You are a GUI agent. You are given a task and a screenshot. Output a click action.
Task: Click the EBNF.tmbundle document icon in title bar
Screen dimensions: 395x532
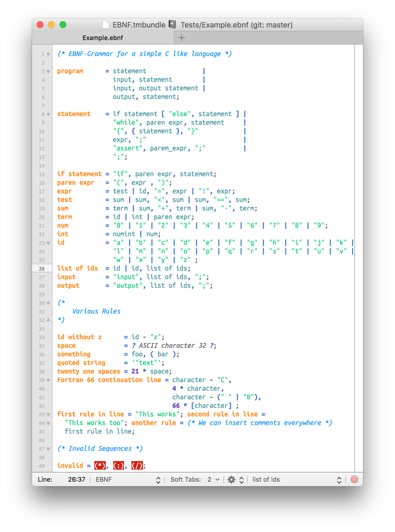pos(106,25)
